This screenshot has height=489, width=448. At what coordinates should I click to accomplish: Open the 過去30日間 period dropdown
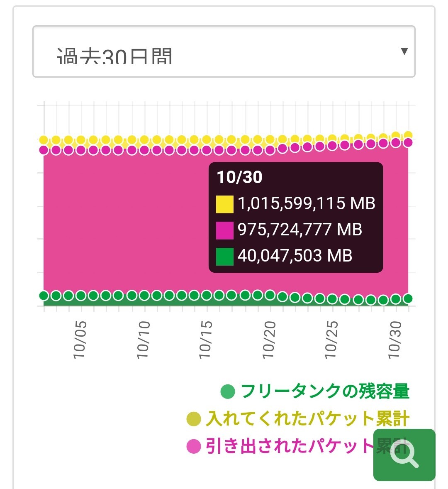[x=224, y=51]
